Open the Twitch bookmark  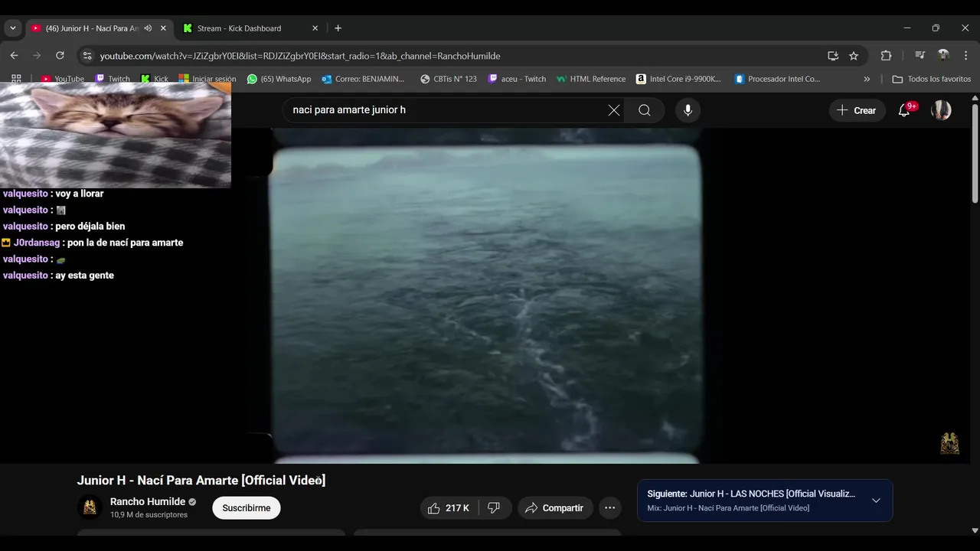coord(113,79)
